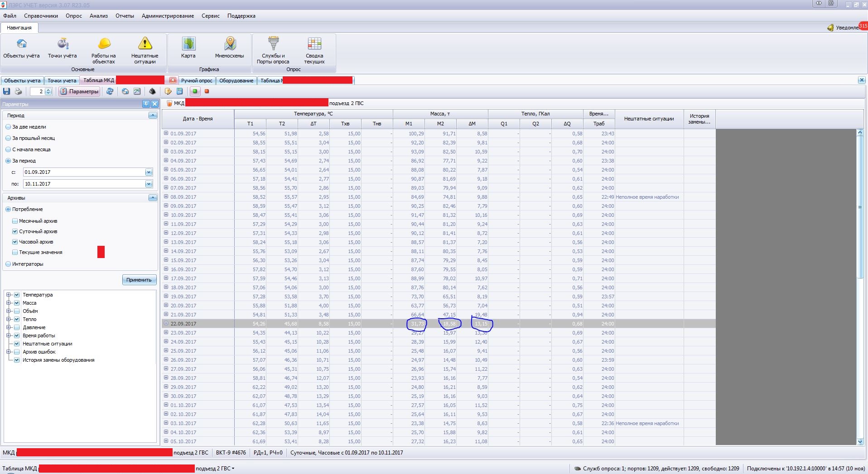Click the green square start icon
The height and width of the screenshot is (474, 868).
point(195,91)
